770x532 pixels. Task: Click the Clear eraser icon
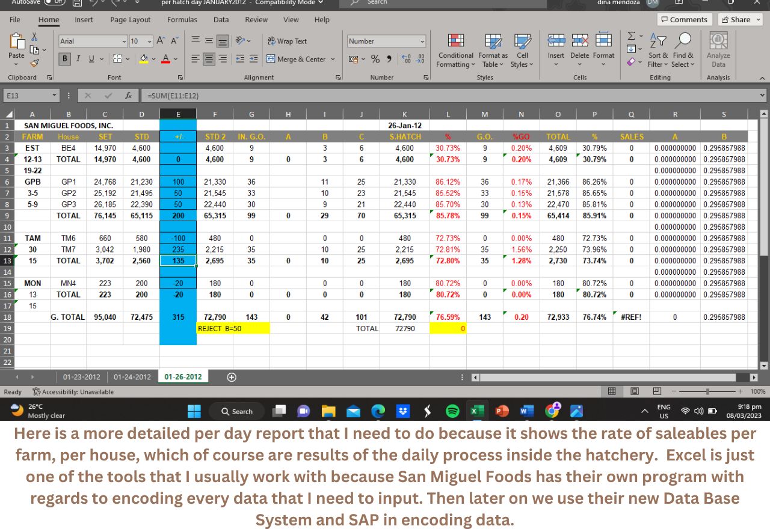pos(631,62)
